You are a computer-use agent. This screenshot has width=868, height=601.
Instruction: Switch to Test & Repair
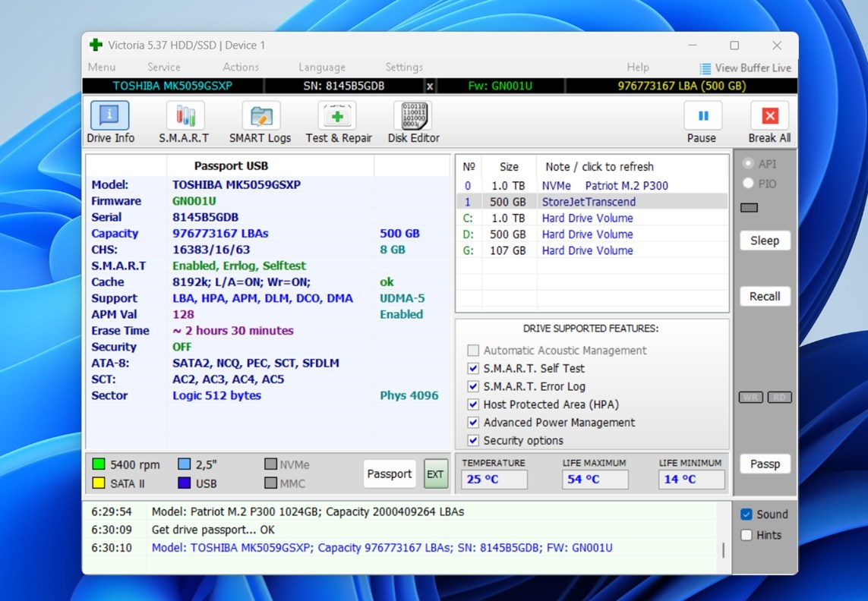[x=338, y=123]
